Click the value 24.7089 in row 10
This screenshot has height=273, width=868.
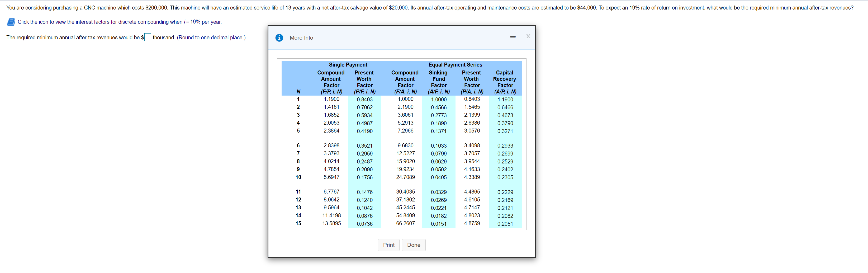405,177
